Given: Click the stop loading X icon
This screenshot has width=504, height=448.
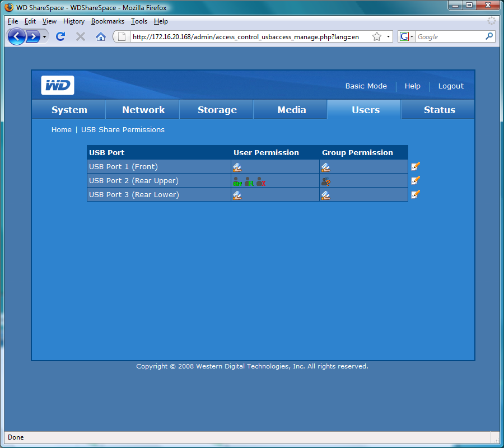Looking at the screenshot, I should (x=80, y=36).
